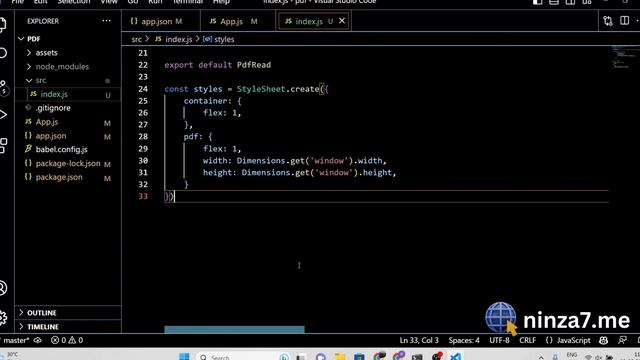The height and width of the screenshot is (360, 640).
Task: Open the Terminal menu
Action: (x=188, y=2)
